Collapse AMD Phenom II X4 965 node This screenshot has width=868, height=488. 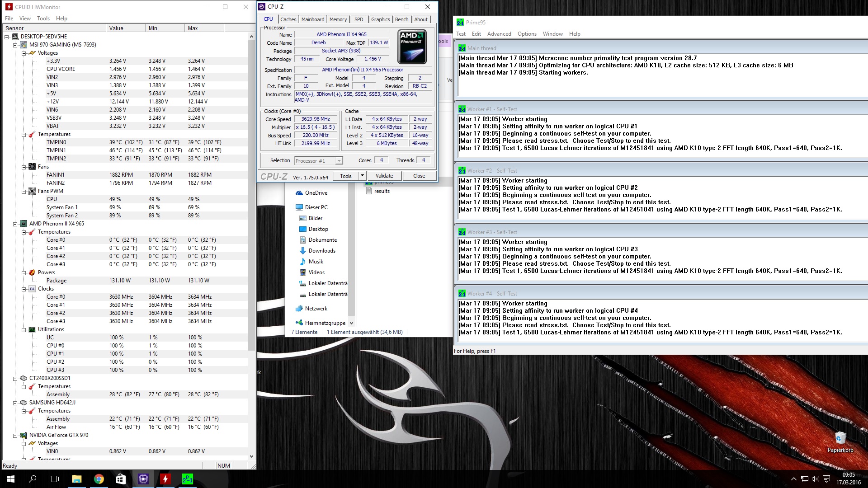(x=15, y=224)
